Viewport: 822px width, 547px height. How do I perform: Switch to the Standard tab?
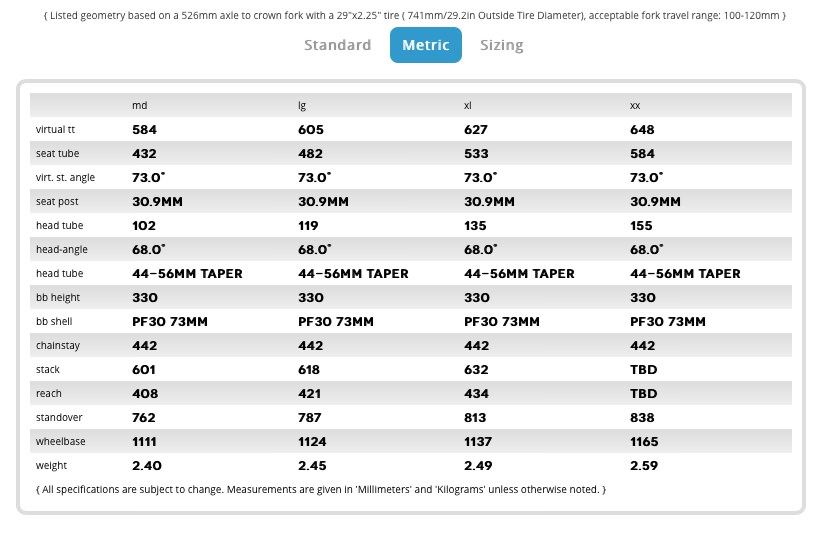pyautogui.click(x=337, y=45)
